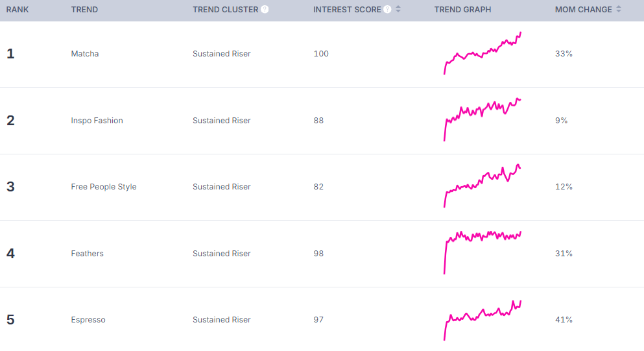The width and height of the screenshot is (644, 351).
Task: Click the Rank column header
Action: tap(18, 10)
